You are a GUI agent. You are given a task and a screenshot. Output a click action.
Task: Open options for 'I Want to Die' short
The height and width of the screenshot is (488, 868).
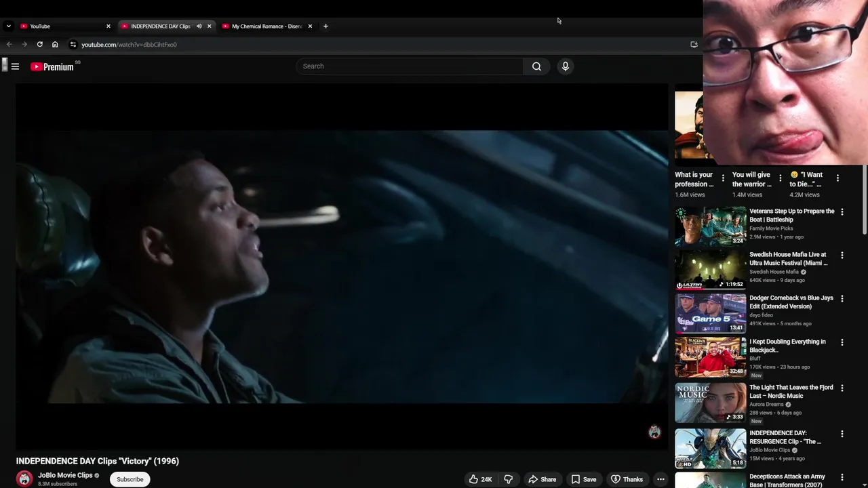[x=837, y=178]
